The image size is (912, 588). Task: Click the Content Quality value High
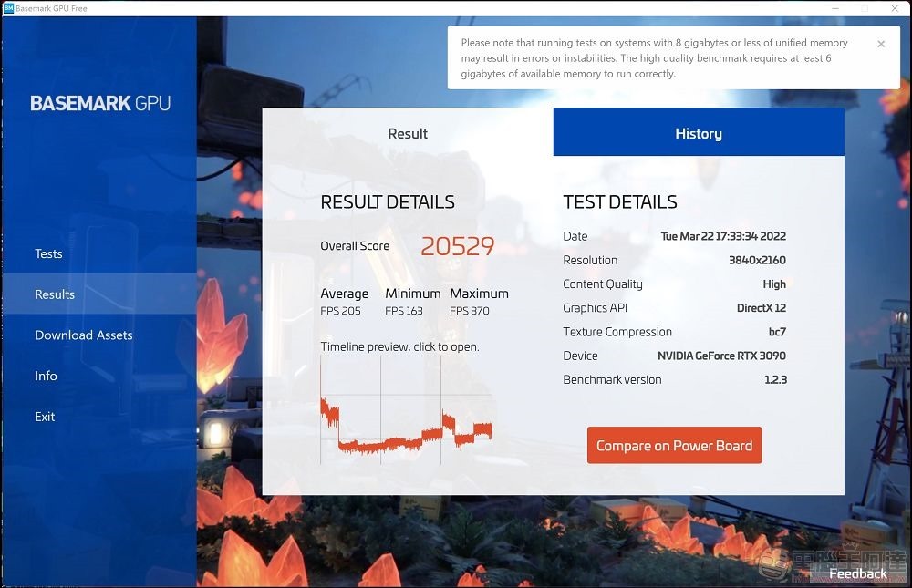click(x=774, y=284)
